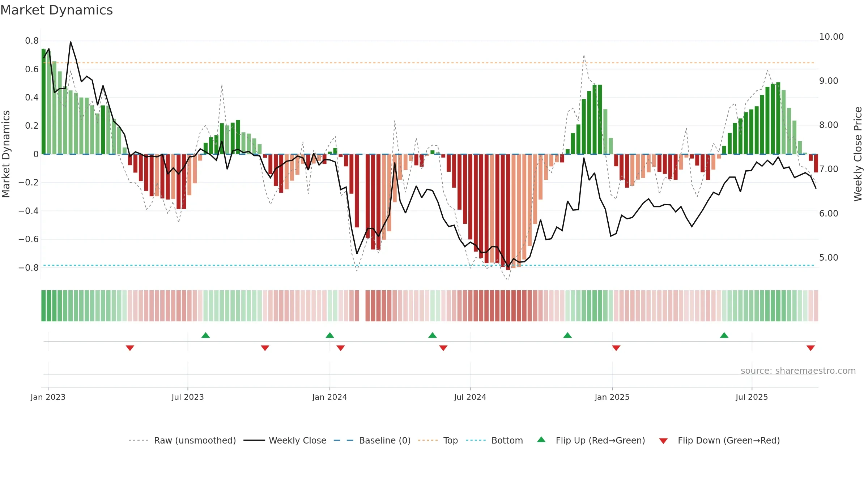Click the −0.4 left-axis tick label
Screen dimensions: 868x488
pyautogui.click(x=29, y=211)
